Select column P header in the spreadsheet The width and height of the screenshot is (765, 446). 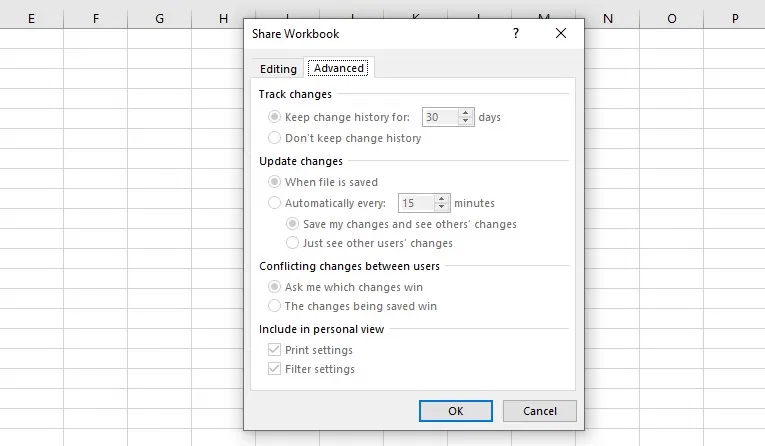pyautogui.click(x=735, y=19)
